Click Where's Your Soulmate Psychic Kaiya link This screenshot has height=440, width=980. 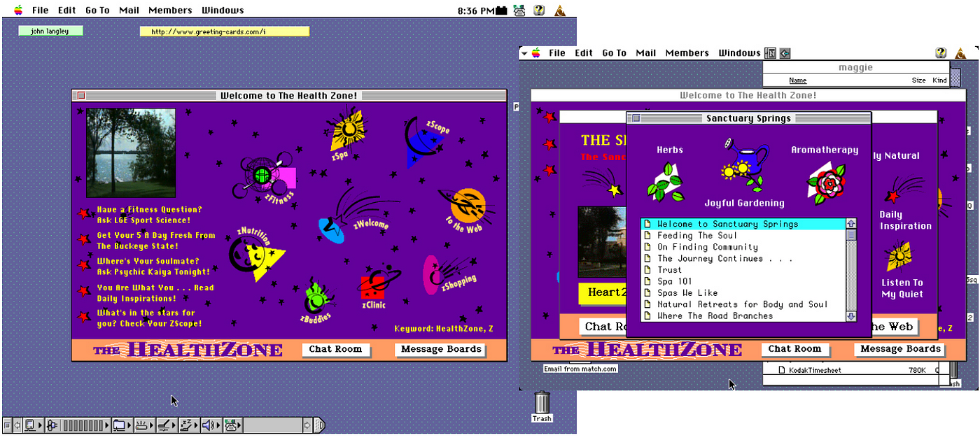[153, 267]
